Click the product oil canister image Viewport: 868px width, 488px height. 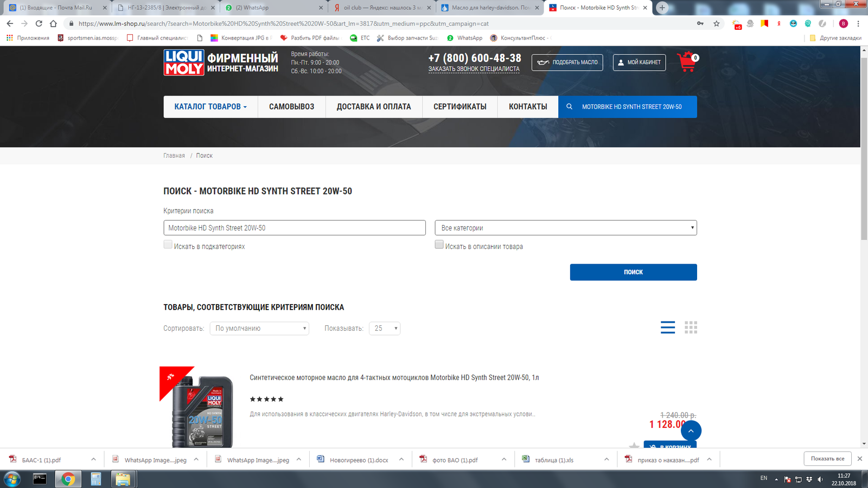click(202, 412)
